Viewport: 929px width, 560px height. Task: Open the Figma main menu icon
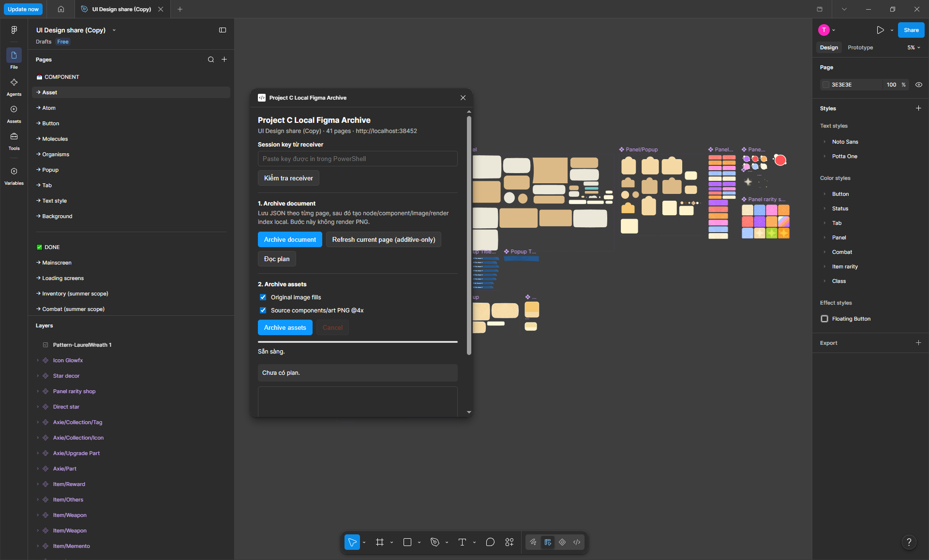[x=14, y=30]
